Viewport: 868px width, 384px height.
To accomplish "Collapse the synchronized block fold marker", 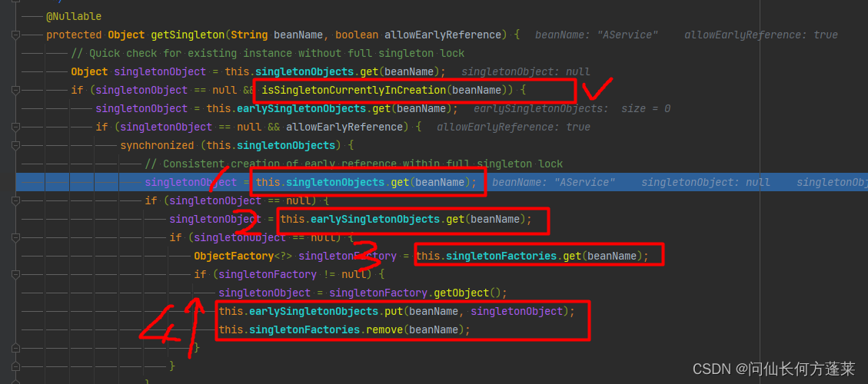I will pos(15,145).
